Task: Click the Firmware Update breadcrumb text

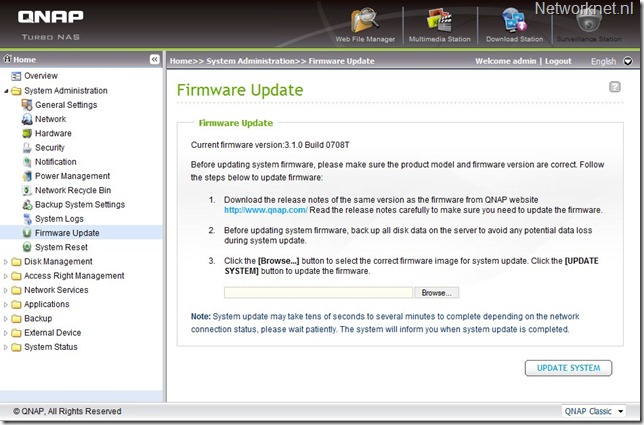Action: point(341,61)
